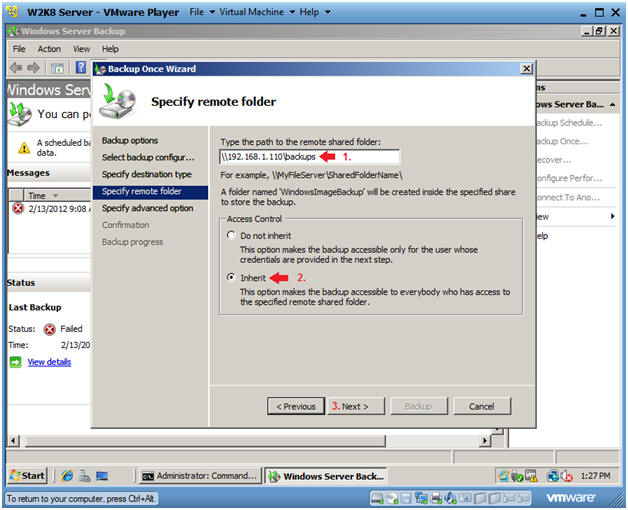This screenshot has height=510, width=628.
Task: Click the Windows flag tray icon
Action: [x=503, y=476]
